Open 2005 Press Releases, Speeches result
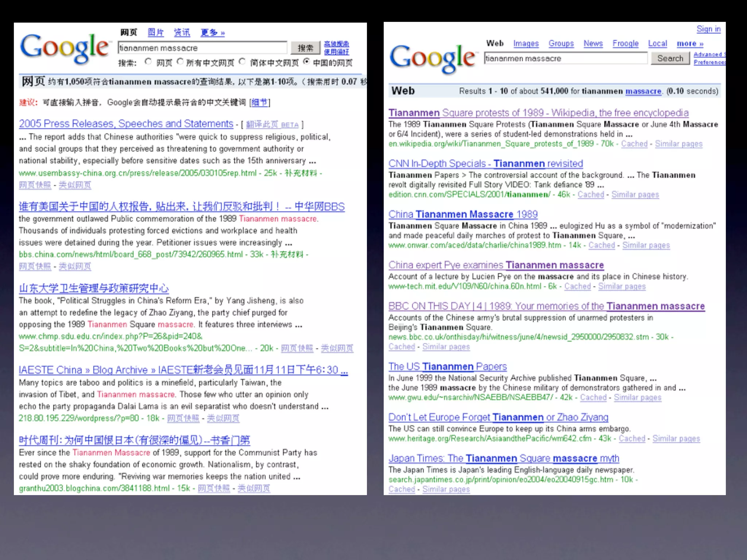Viewport: 747px width, 560px height. click(126, 124)
